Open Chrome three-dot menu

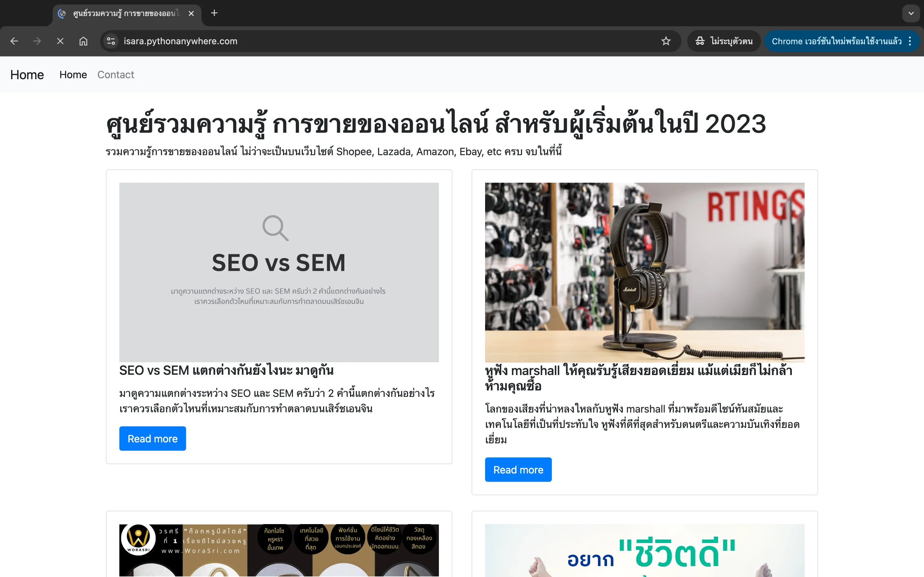(x=910, y=41)
